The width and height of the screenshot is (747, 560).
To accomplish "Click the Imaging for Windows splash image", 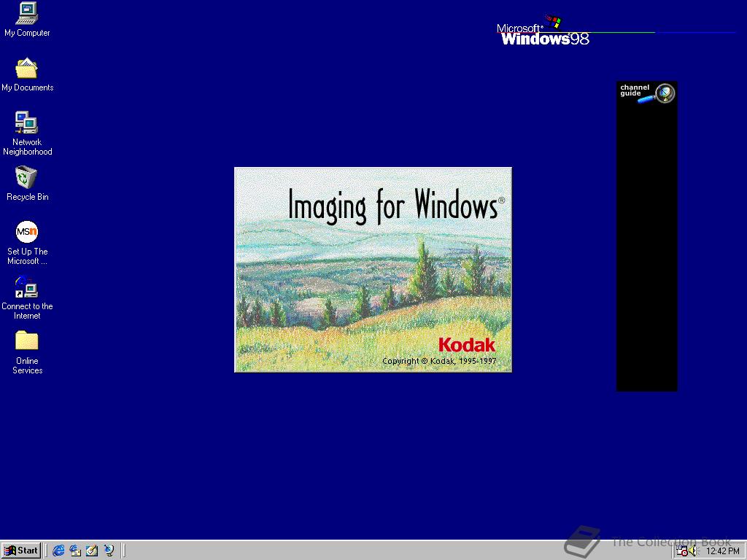I will click(373, 270).
